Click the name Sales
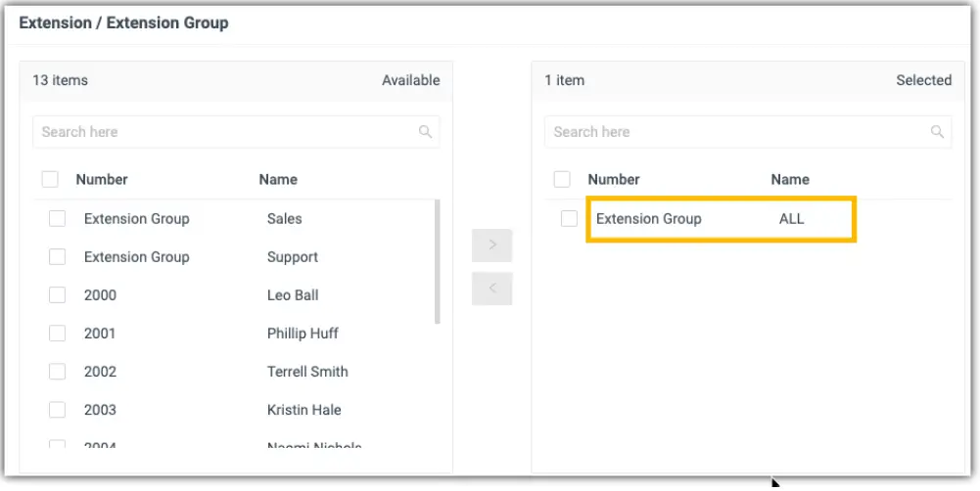The height and width of the screenshot is (491, 980). click(x=284, y=219)
